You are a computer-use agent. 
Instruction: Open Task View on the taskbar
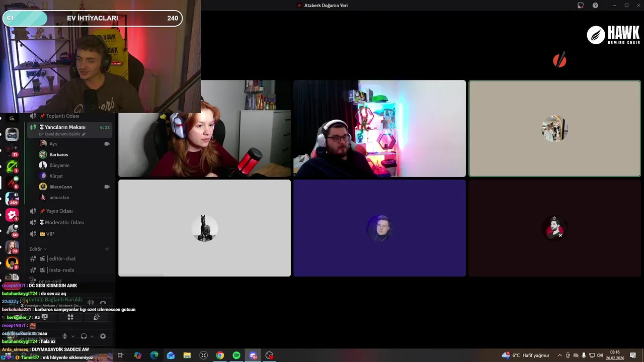coord(121,355)
